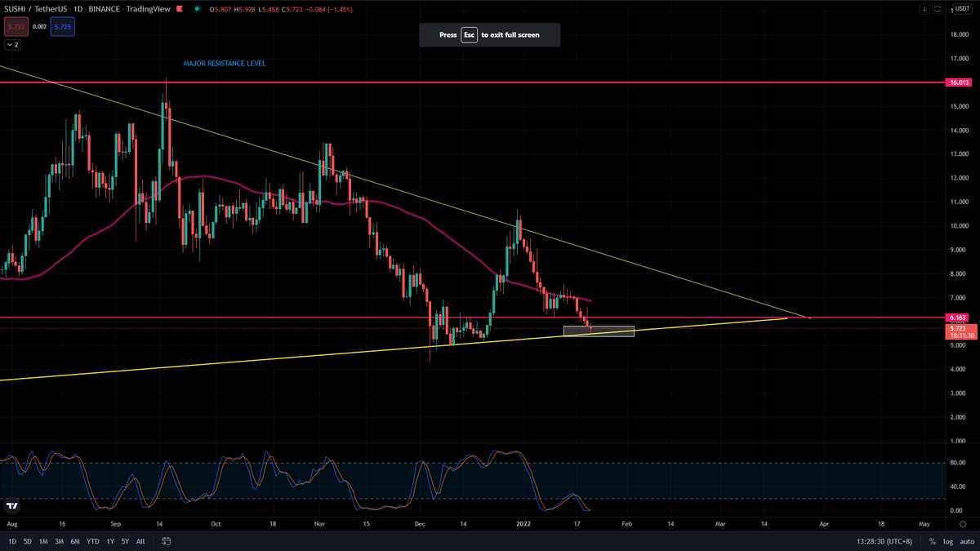Screen dimensions: 980x551
Task: Click the spread value 0.002
Action: (x=38, y=27)
